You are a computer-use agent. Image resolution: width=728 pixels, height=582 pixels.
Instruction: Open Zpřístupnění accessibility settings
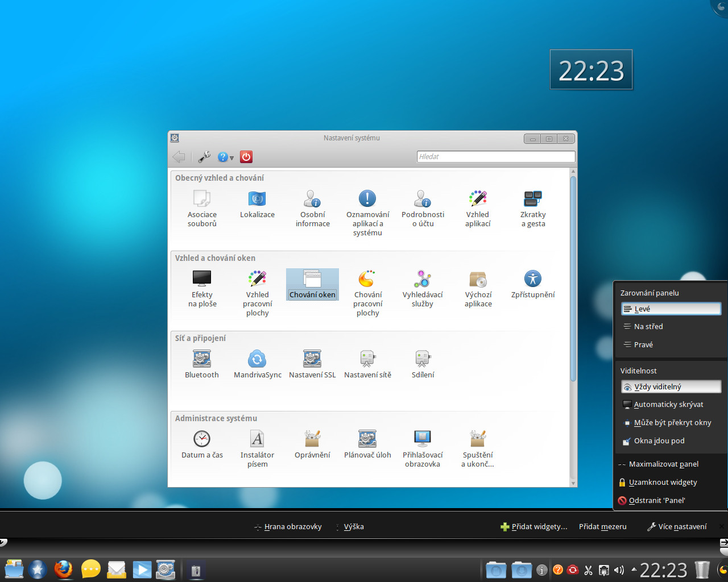[x=533, y=284]
